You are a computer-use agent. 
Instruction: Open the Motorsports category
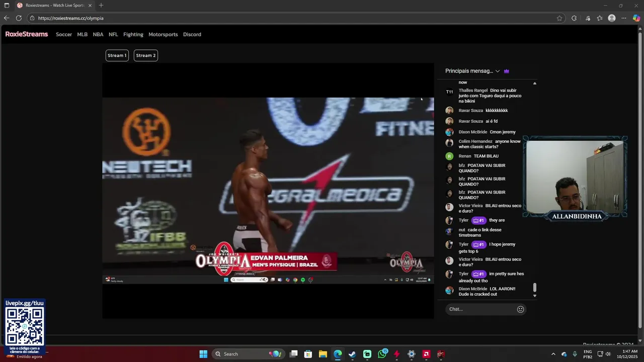click(163, 34)
